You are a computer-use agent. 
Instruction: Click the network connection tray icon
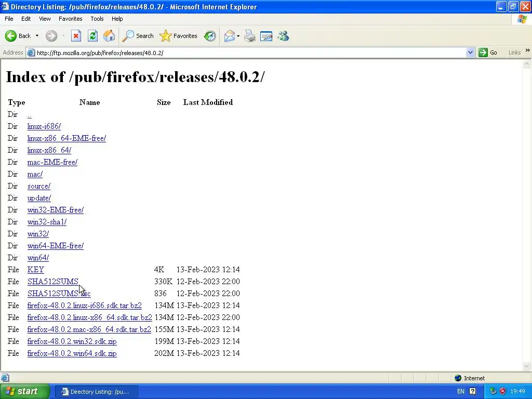[x=493, y=392]
